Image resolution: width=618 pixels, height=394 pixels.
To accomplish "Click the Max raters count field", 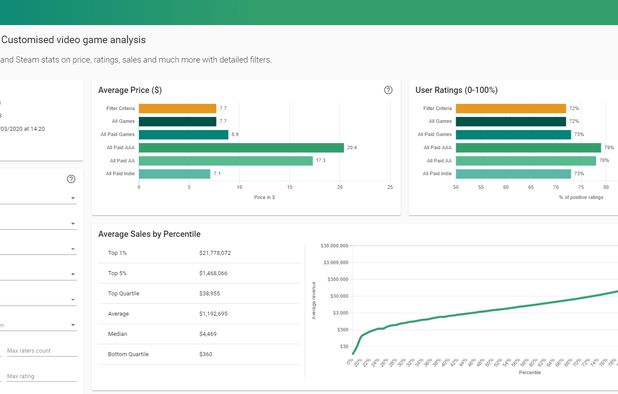I will pyautogui.click(x=41, y=351).
